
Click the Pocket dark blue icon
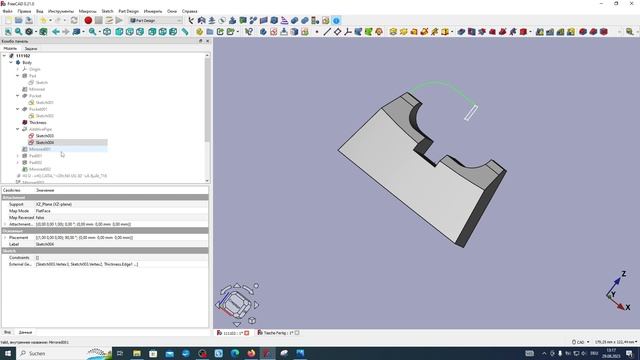(461, 32)
